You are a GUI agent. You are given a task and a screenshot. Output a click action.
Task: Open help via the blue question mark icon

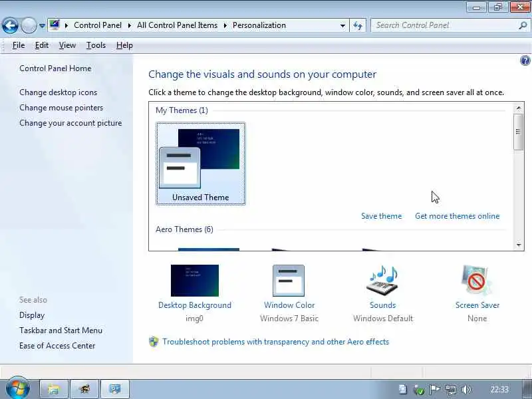pos(525,61)
